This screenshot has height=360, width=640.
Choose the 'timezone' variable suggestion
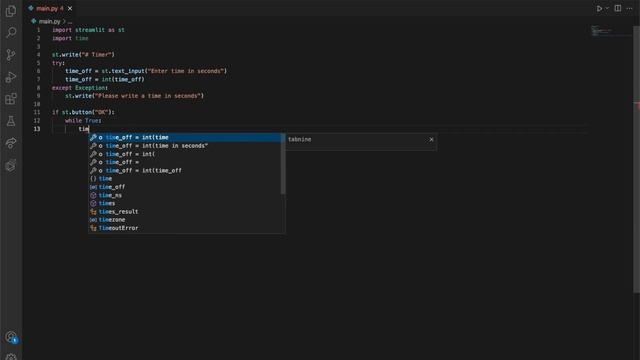tap(184, 220)
